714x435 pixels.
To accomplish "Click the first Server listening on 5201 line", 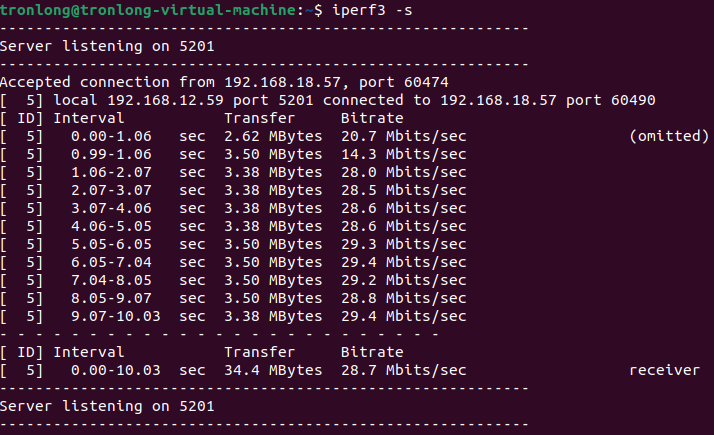I will pos(107,46).
